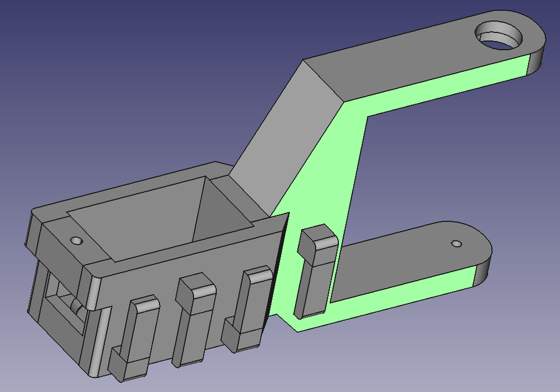Click the clip mounted on green face
Image resolution: width=560 pixels, height=392 pixels.
pyautogui.click(x=315, y=270)
